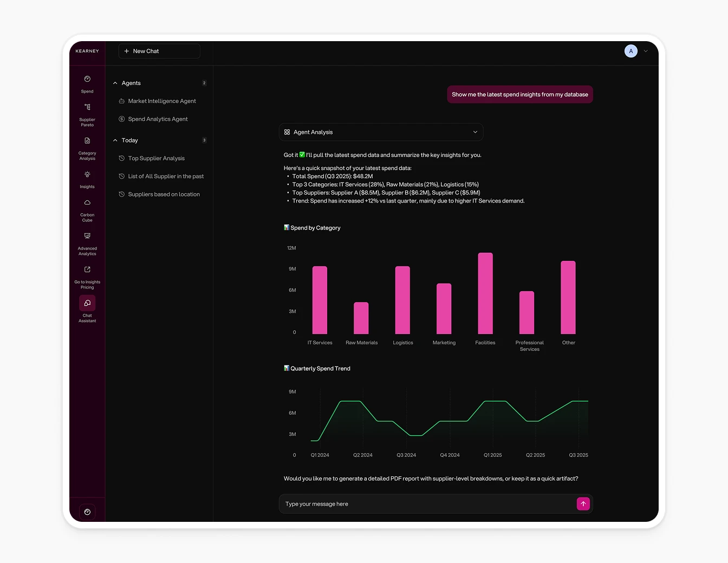Expand the Agent Analysis dropdown

click(x=475, y=132)
